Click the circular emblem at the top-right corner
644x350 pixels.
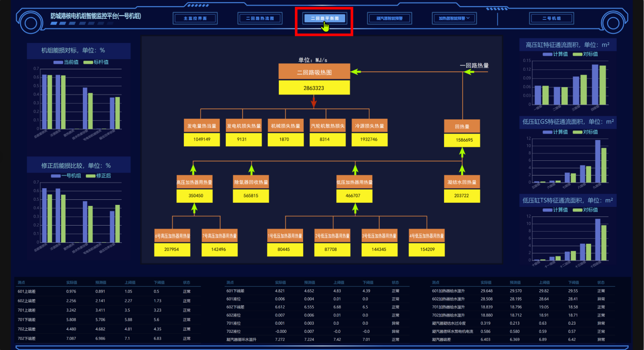click(x=614, y=23)
